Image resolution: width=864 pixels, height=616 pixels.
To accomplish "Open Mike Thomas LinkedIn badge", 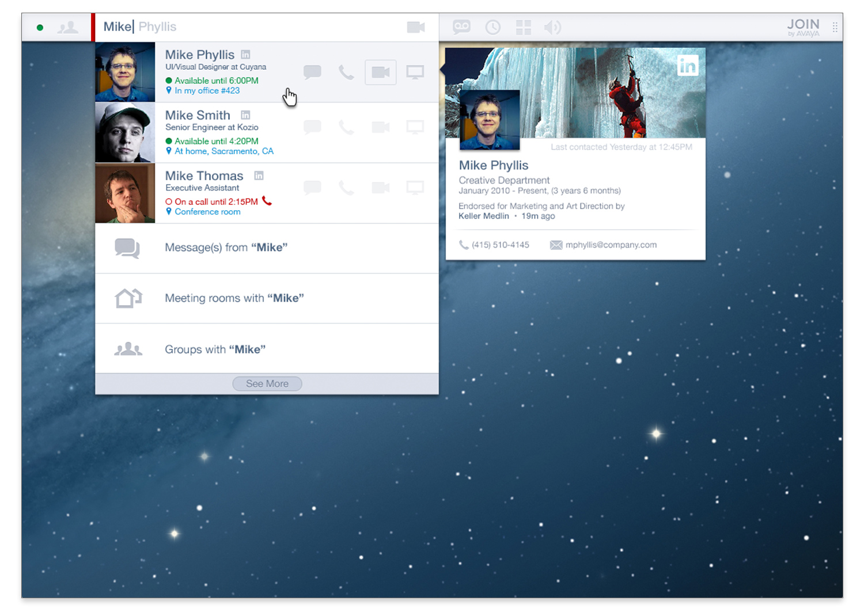I will click(x=259, y=176).
